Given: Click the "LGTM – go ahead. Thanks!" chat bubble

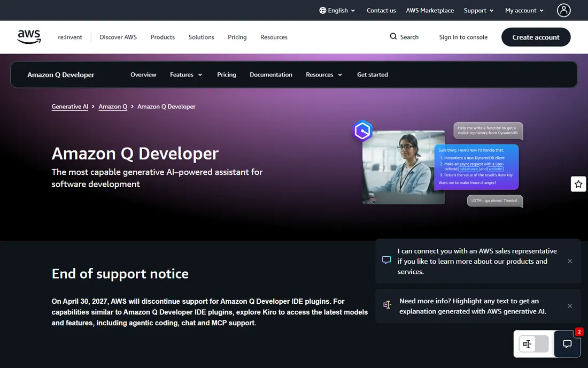Looking at the screenshot, I should pyautogui.click(x=494, y=201).
